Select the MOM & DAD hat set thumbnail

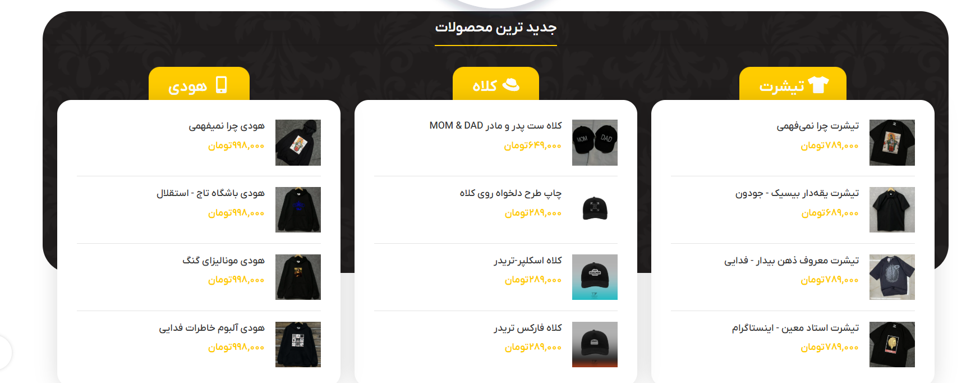pos(595,143)
